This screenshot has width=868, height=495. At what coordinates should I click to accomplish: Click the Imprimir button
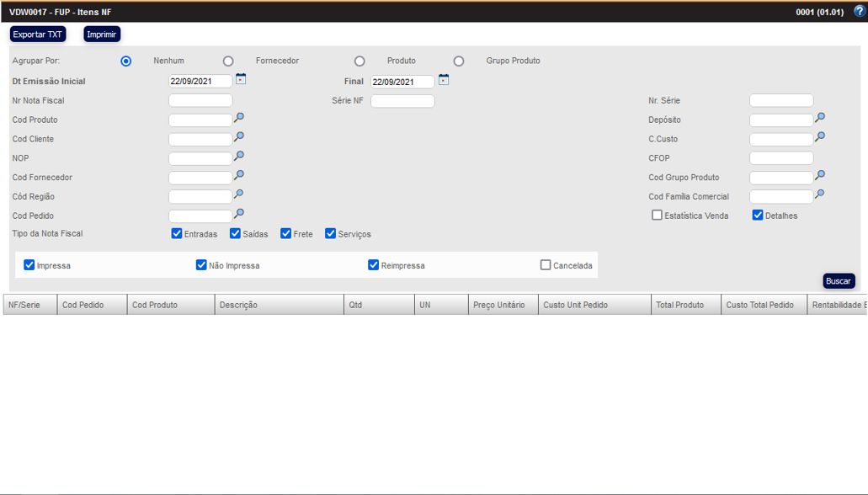tap(102, 35)
